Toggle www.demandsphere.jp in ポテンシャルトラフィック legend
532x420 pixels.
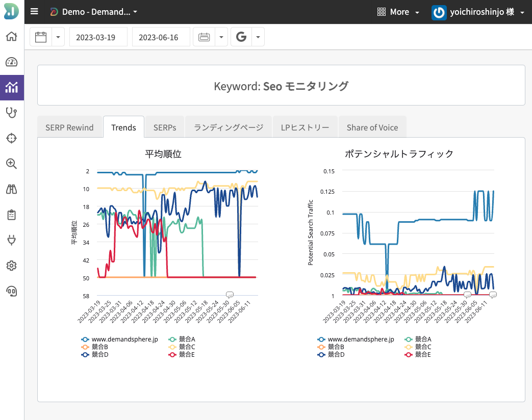pos(356,339)
